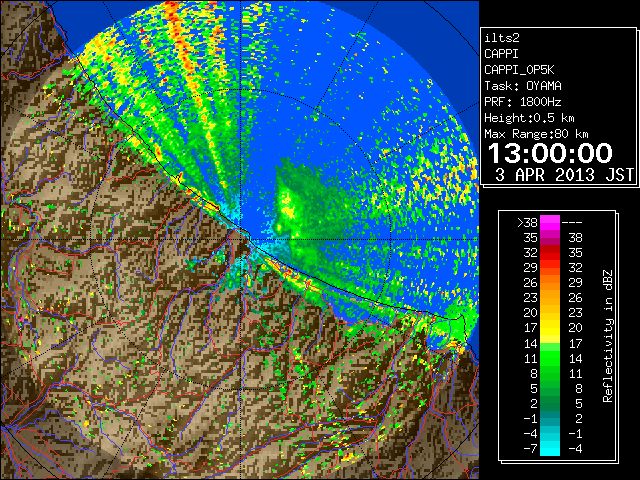Click the CAPPI label in info box
The width and height of the screenshot is (640, 480).
pos(501,54)
